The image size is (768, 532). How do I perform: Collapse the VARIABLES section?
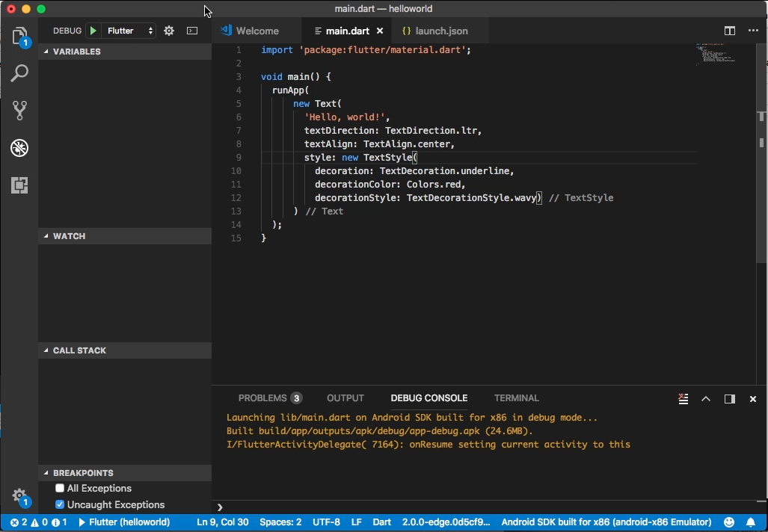(125, 52)
